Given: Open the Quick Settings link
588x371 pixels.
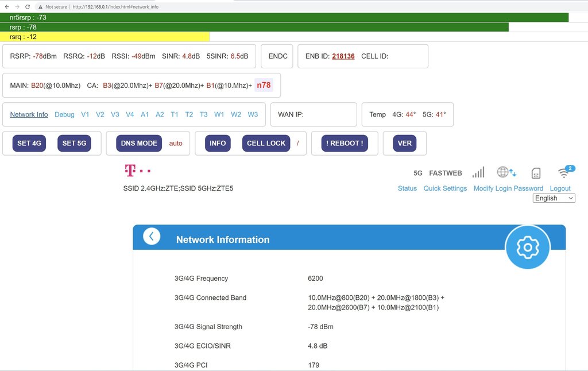Looking at the screenshot, I should click(x=445, y=188).
